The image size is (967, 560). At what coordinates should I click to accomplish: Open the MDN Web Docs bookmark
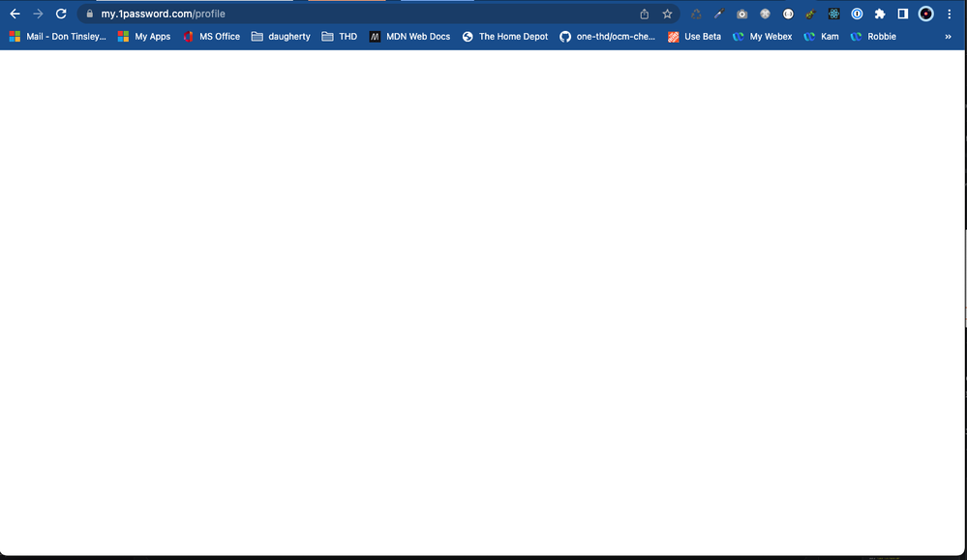coord(409,37)
